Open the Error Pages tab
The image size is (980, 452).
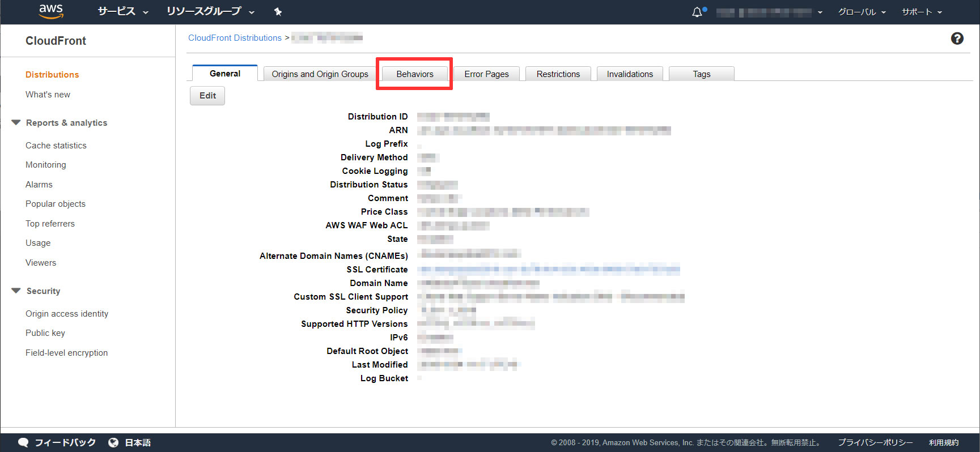(x=486, y=74)
